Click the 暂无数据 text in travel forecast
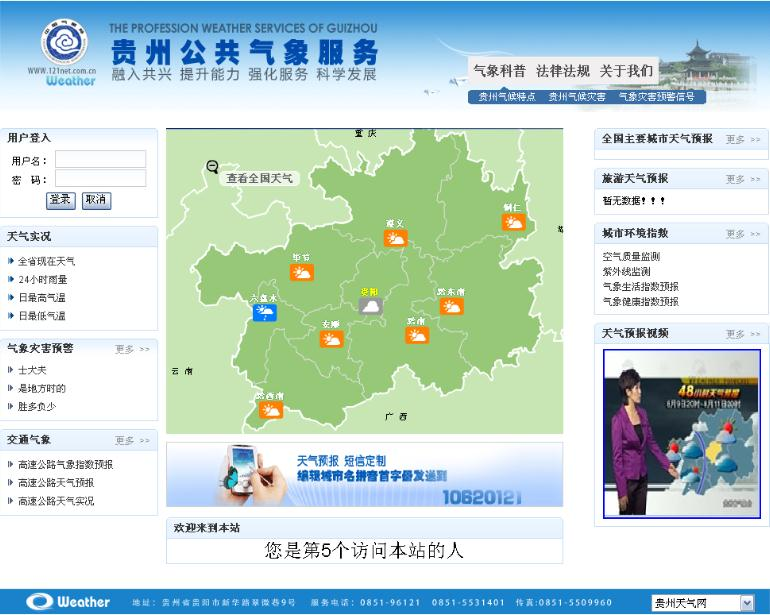 (x=634, y=200)
